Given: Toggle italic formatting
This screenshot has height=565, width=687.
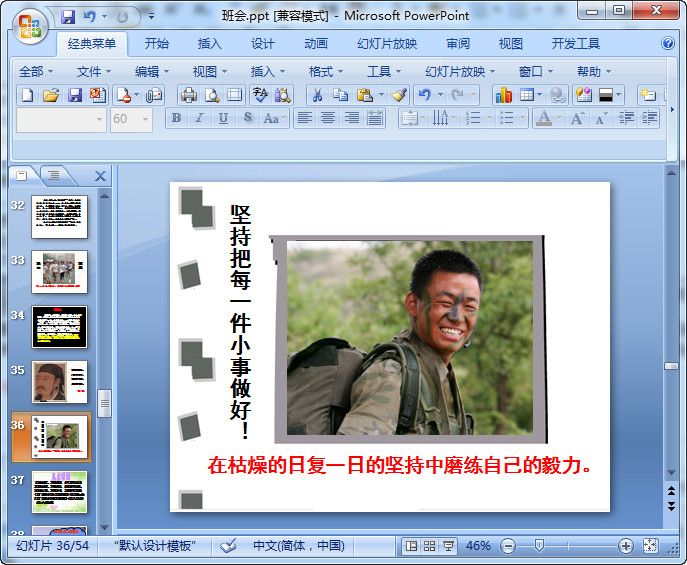Looking at the screenshot, I should coord(200,118).
